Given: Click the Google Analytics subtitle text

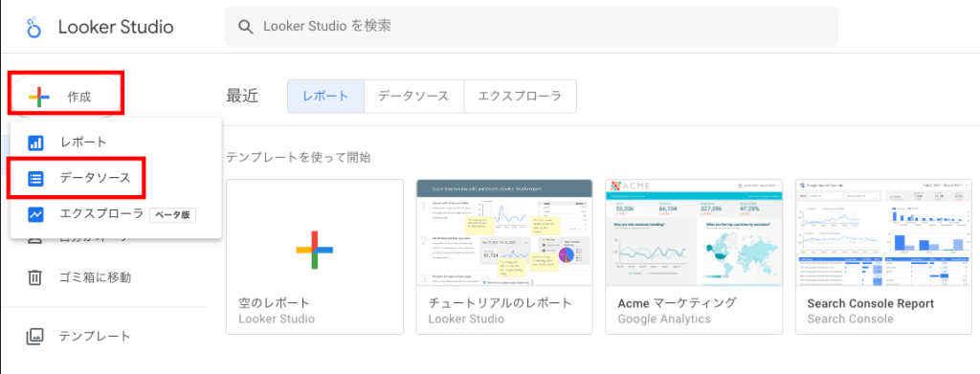Looking at the screenshot, I should pos(664,319).
